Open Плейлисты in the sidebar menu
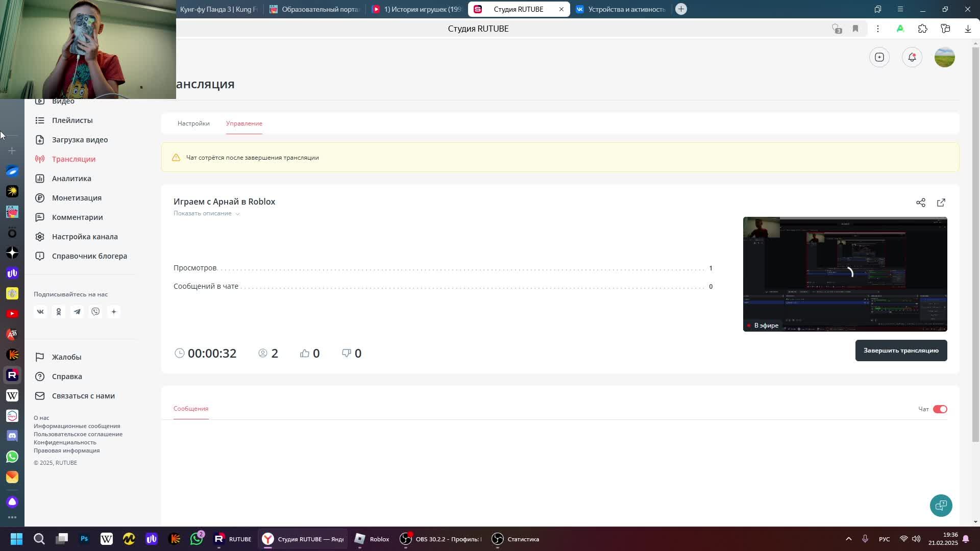980x551 pixels. (x=72, y=120)
